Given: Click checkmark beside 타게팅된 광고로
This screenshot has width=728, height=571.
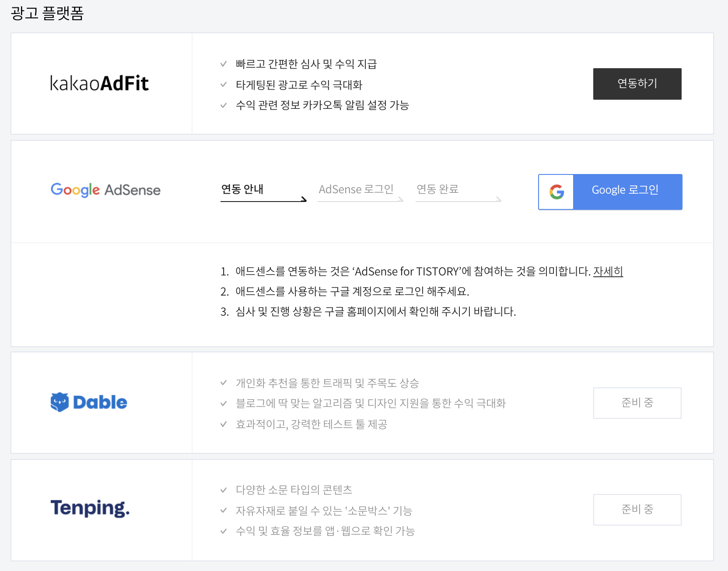Looking at the screenshot, I should (224, 84).
